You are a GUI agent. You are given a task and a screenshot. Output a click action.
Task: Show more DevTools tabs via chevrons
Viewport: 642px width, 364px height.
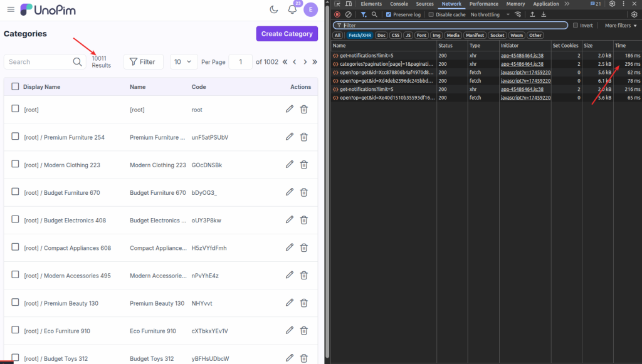point(567,4)
